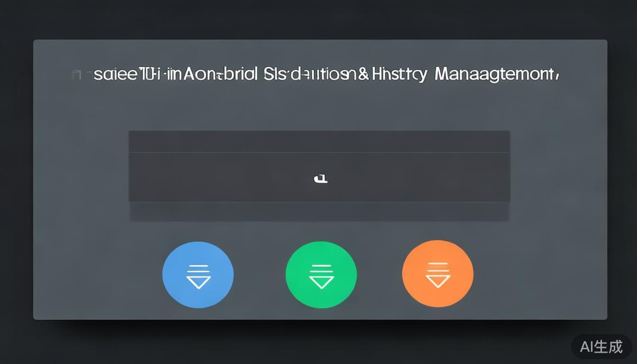Click the word Managtemont in the heading
Image resolution: width=637 pixels, height=364 pixels.
(496, 75)
